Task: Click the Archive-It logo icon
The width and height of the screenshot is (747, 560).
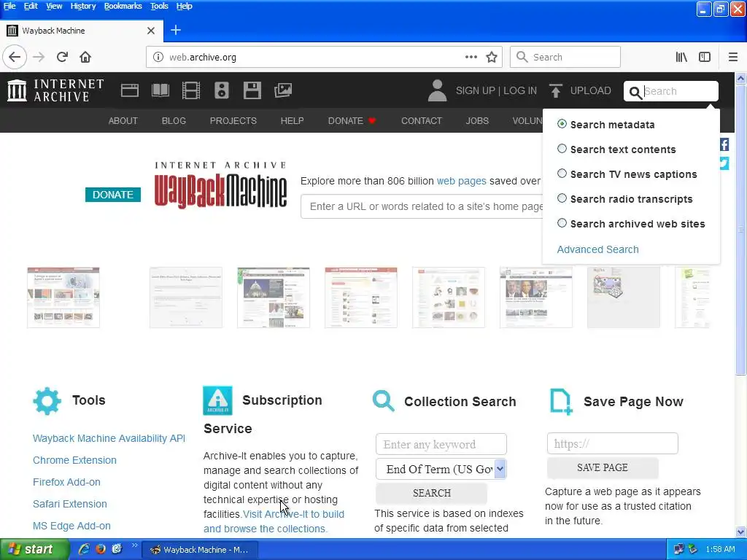Action: (217, 400)
